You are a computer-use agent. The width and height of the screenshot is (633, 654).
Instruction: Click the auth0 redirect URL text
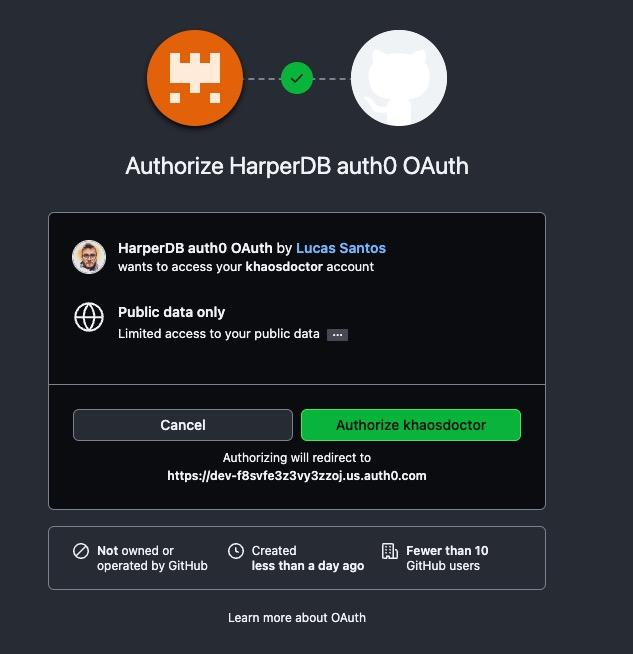[296, 476]
